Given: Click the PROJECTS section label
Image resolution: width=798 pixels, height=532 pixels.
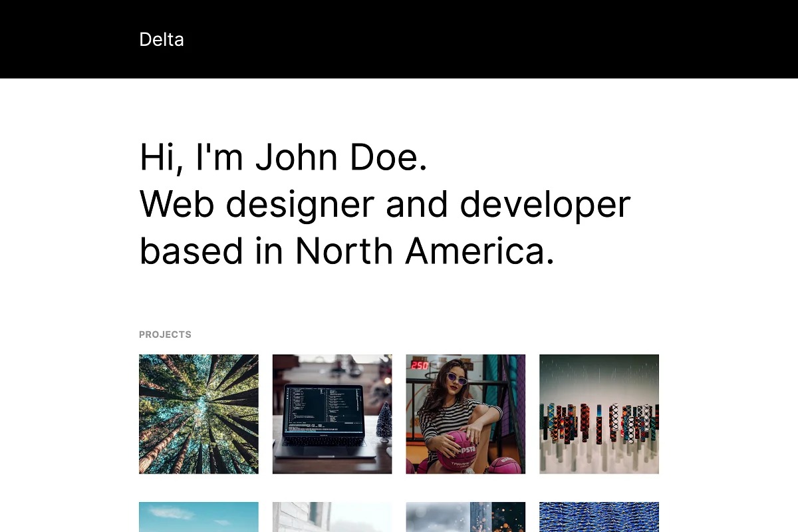Looking at the screenshot, I should click(165, 334).
